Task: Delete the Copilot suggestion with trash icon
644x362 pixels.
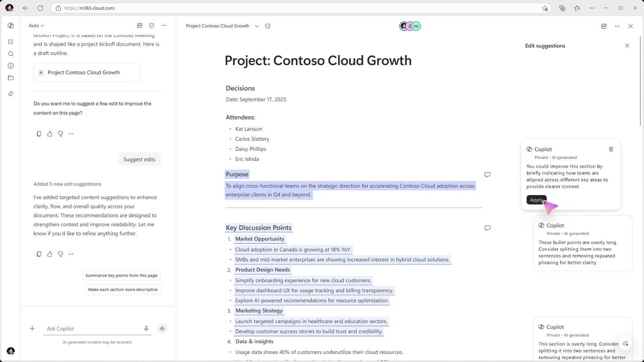Action: pyautogui.click(x=611, y=149)
